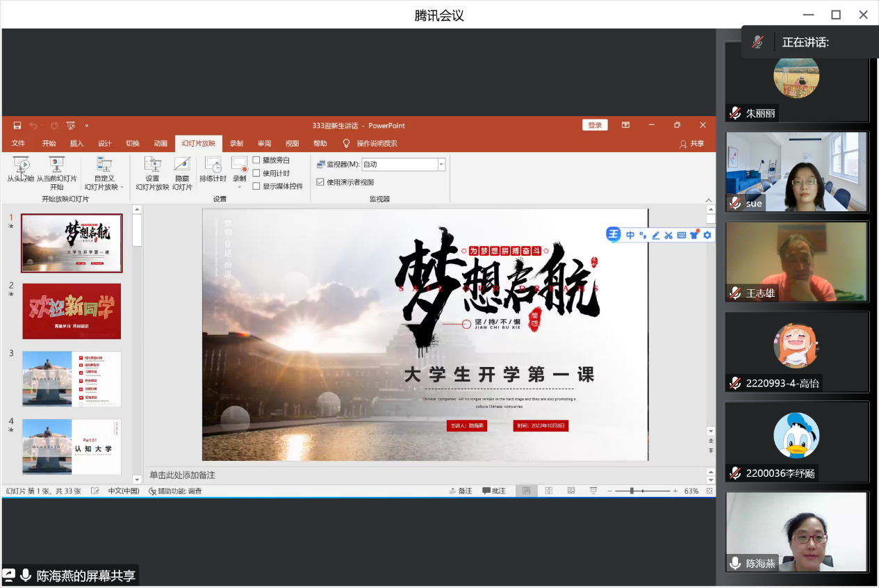This screenshot has height=588, width=879.
Task: Toggle the 使用计时 checkbox
Action: (256, 173)
